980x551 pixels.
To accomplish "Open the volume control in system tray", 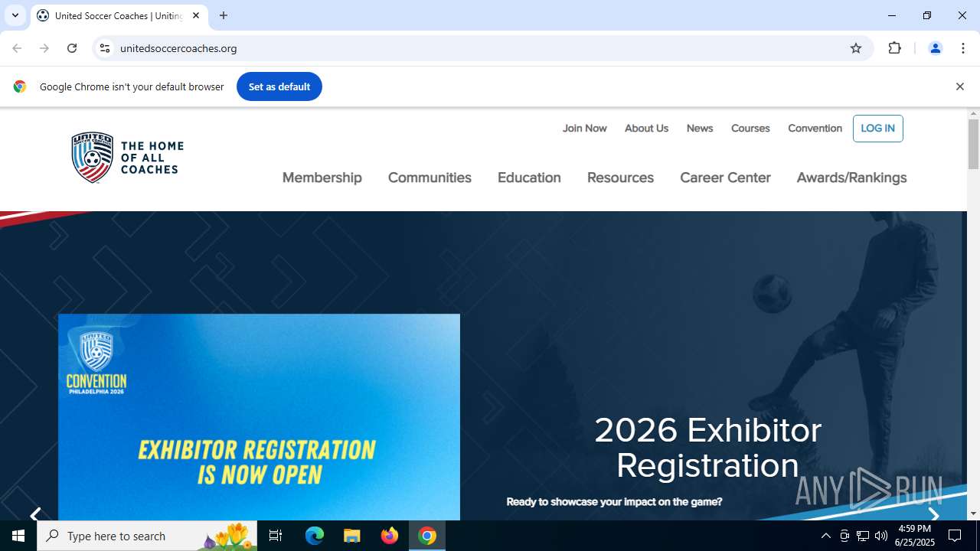I will click(881, 536).
